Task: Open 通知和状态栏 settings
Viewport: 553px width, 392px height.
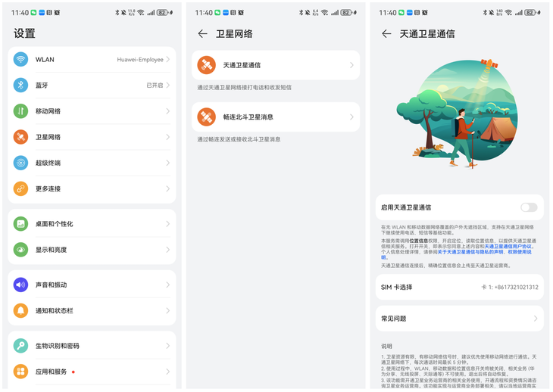Action: [92, 310]
